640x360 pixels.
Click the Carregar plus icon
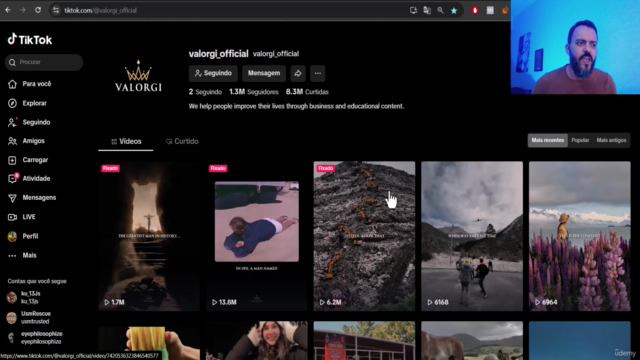coord(12,160)
